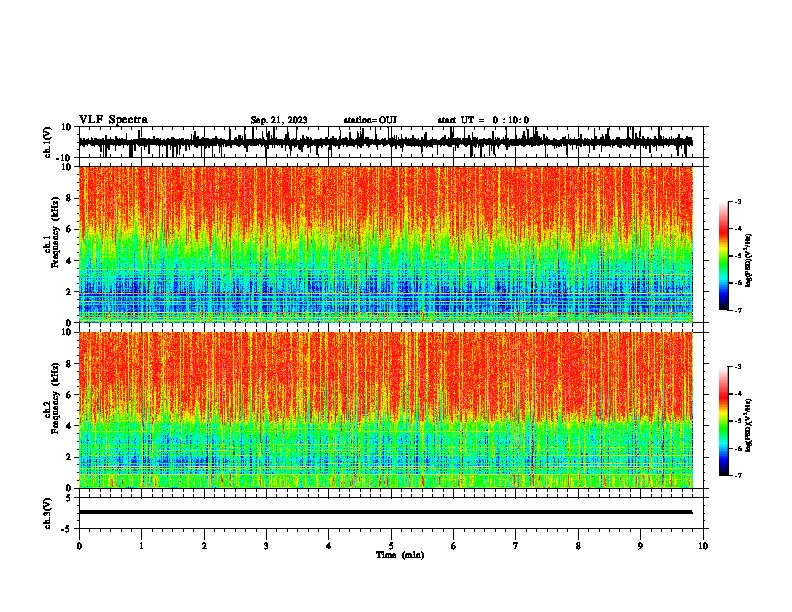Select the "start UT = 0 : 10: 0" text
The image size is (792, 612).
pyautogui.click(x=483, y=120)
